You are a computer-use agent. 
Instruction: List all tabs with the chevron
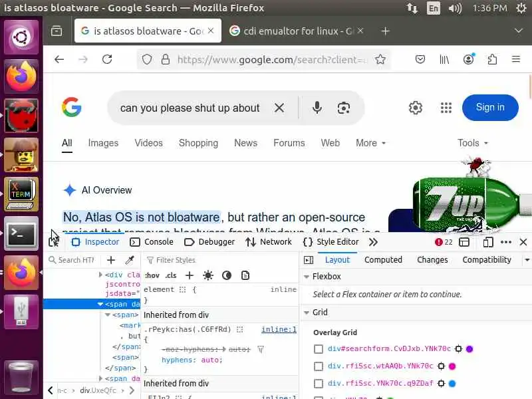518,31
